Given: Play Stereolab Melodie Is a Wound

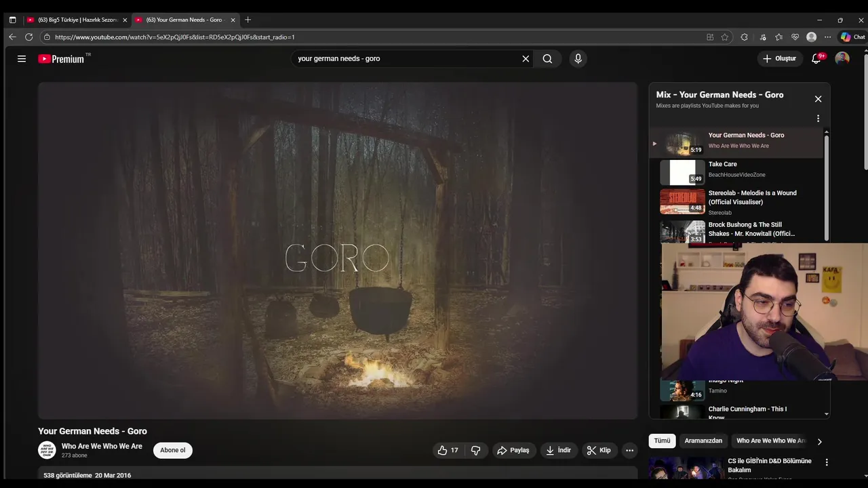Looking at the screenshot, I should pyautogui.click(x=735, y=202).
